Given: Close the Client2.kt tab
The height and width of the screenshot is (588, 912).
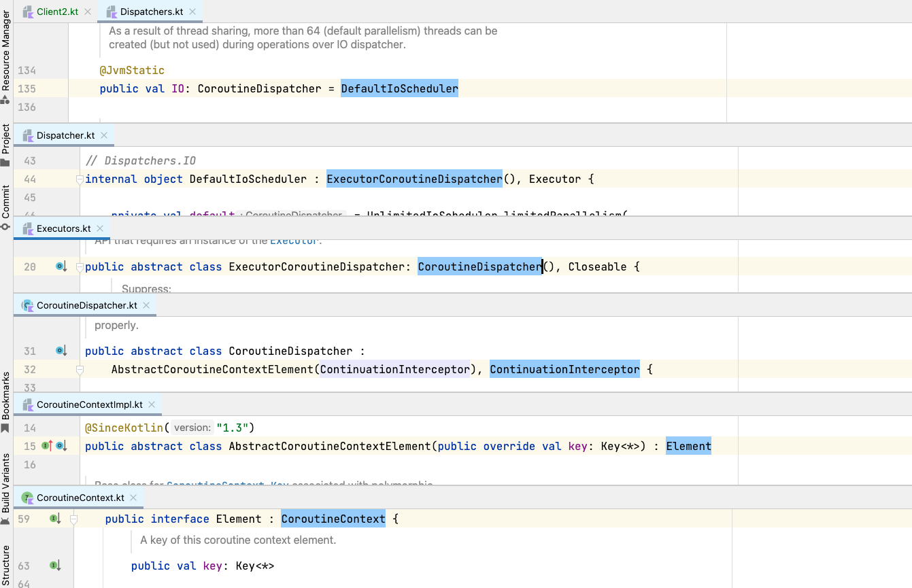Looking at the screenshot, I should 88,12.
